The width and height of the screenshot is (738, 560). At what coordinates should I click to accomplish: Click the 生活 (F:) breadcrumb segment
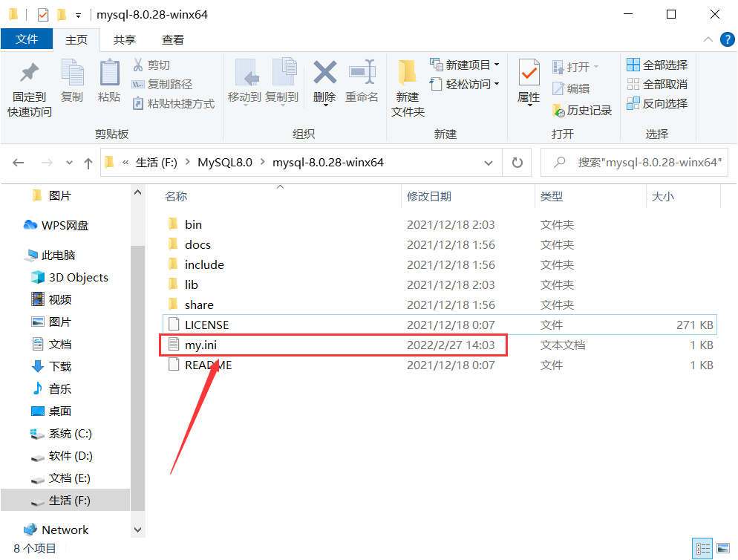point(157,163)
